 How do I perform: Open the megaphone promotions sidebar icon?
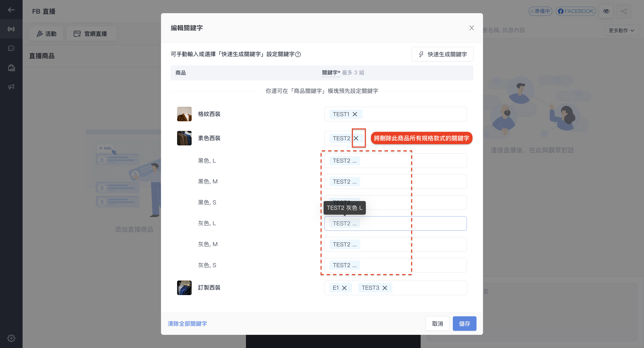[11, 87]
